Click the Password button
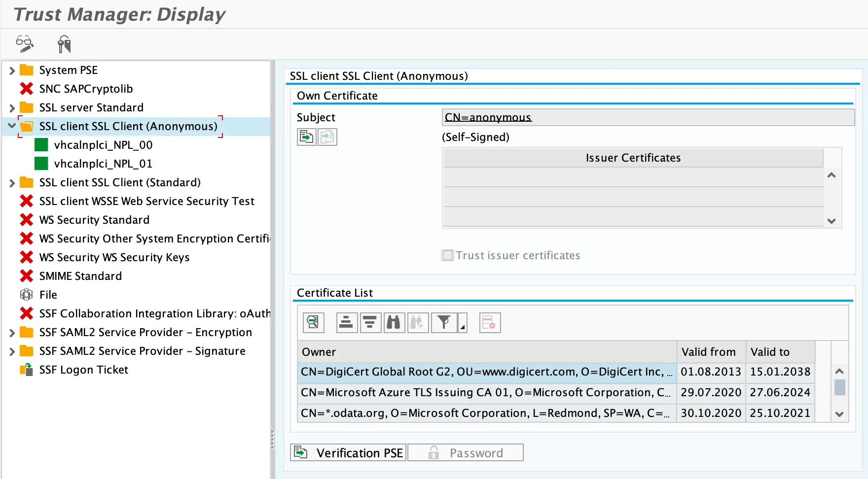This screenshot has height=479, width=868. pyautogui.click(x=466, y=452)
